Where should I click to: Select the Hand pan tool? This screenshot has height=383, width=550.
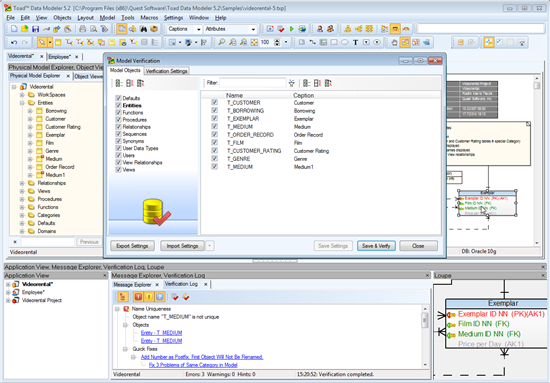(x=394, y=42)
